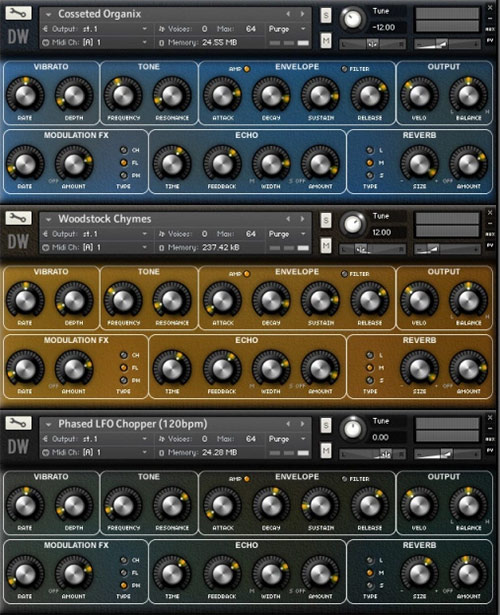Screen dimensions: 500x615
Task: Click Output Velo knob in Phased LFO Chopper
Action: tap(419, 505)
